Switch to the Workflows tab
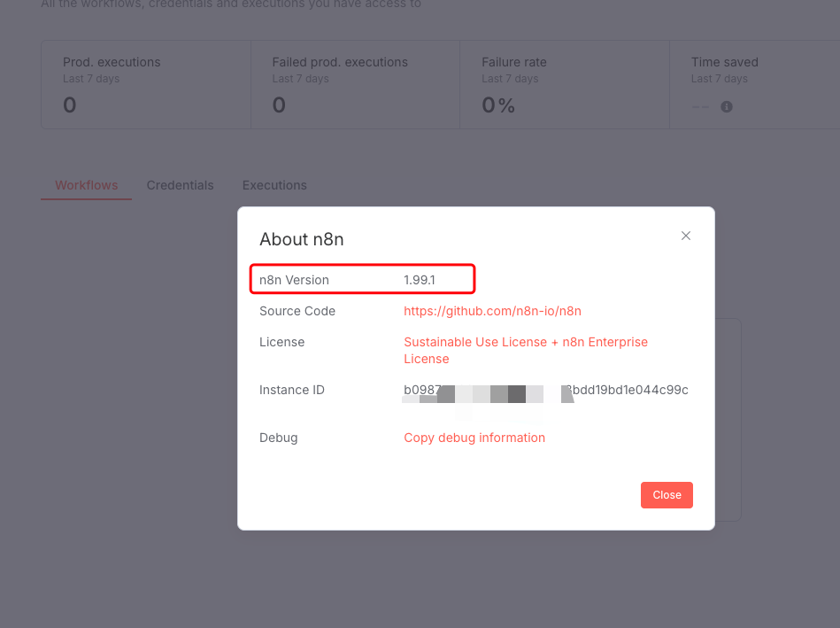The height and width of the screenshot is (628, 840). tap(87, 185)
